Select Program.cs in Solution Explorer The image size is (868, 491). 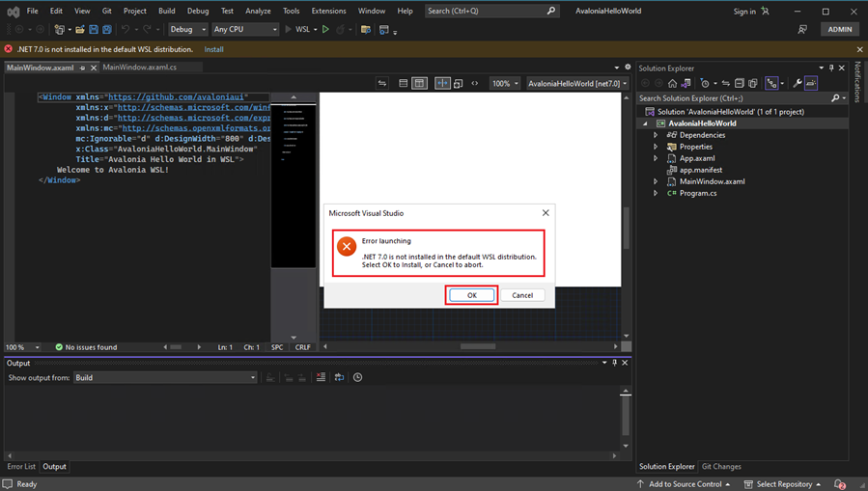point(697,193)
